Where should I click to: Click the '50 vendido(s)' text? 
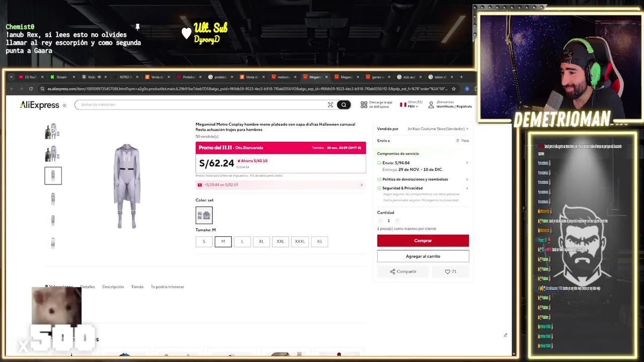click(207, 137)
